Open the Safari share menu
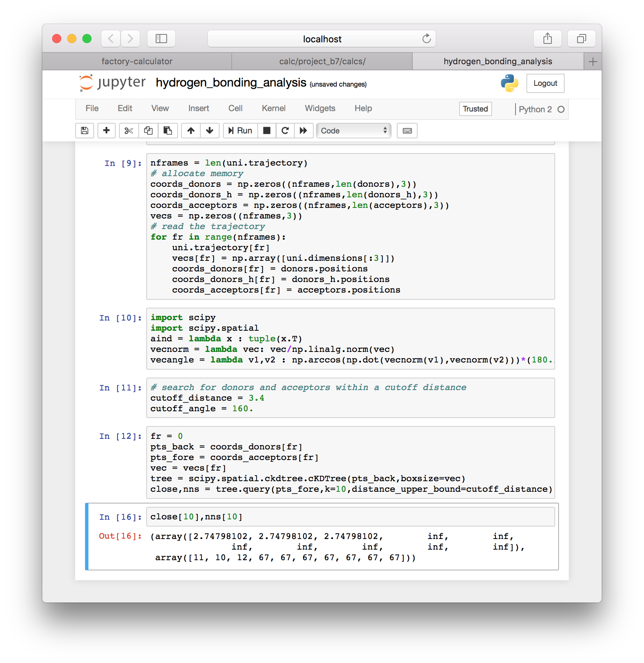644x663 pixels. pyautogui.click(x=547, y=39)
